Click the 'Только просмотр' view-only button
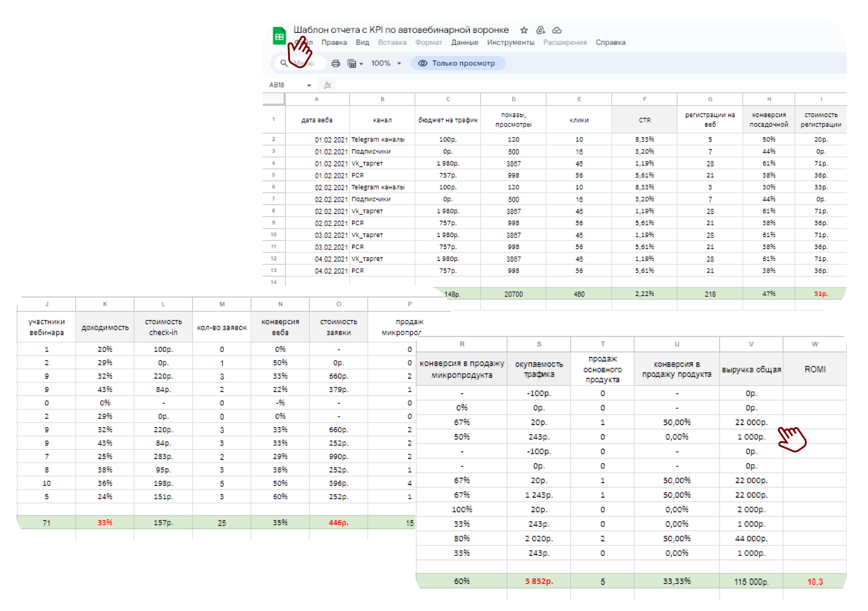This screenshot has height=611, width=868. pyautogui.click(x=458, y=63)
